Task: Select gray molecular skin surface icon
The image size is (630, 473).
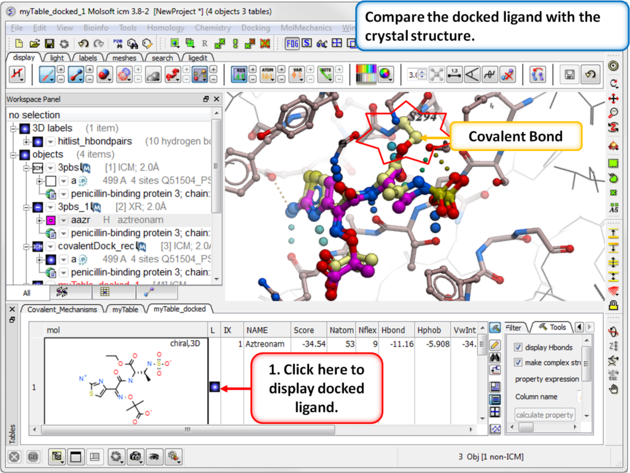Action: 153,75
